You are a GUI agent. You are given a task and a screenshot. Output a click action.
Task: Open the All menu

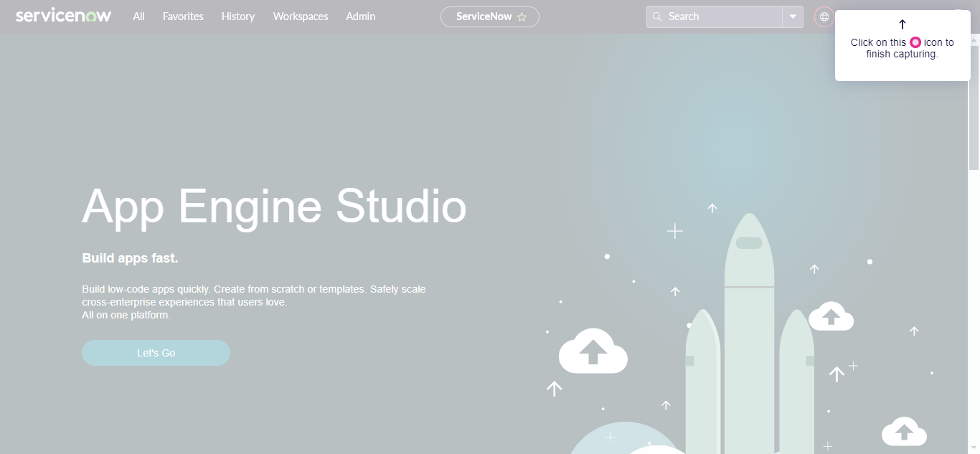tap(138, 16)
